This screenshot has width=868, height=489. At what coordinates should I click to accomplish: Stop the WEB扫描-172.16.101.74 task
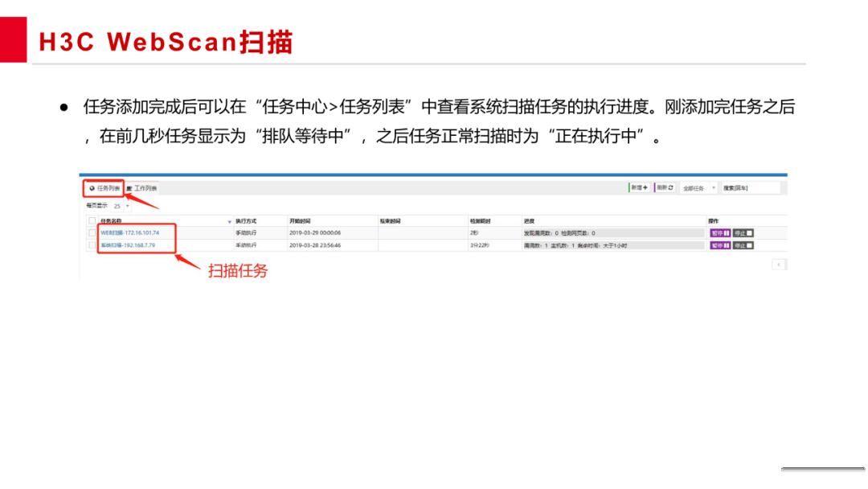coord(743,233)
